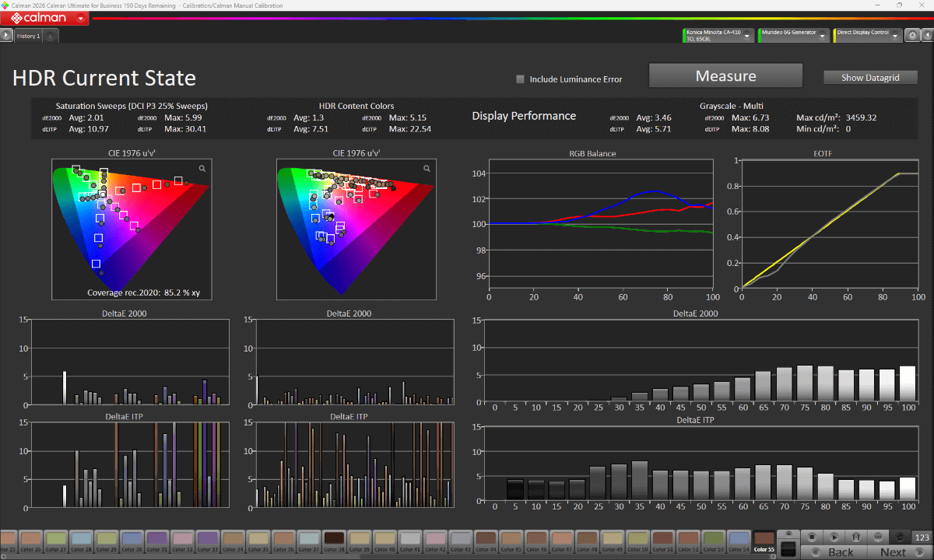Image resolution: width=934 pixels, height=560 pixels.
Task: Click the Coverage rec.2020 85.2 % text
Action: pyautogui.click(x=142, y=292)
